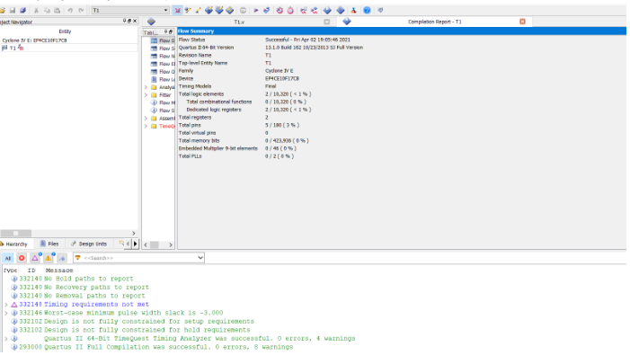Click the highlighted Assignment Editor toolbar icon
The height and width of the screenshot is (364, 630).
[177, 11]
